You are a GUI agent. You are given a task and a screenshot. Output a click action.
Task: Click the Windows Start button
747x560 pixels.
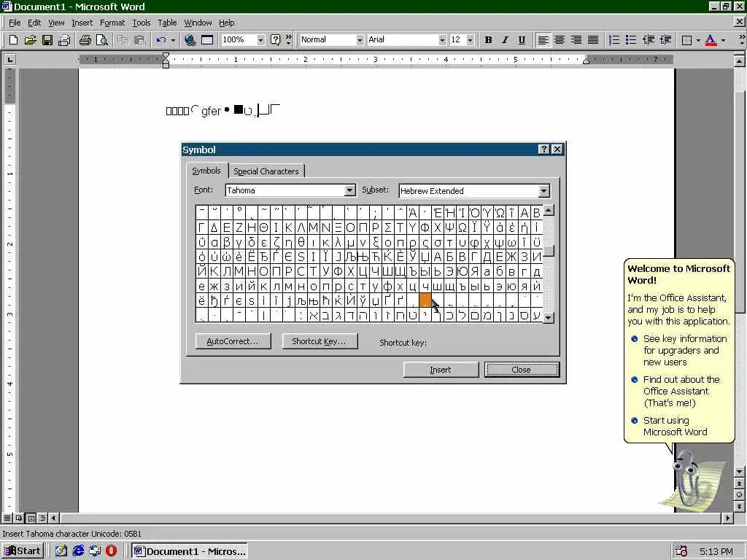(x=23, y=551)
